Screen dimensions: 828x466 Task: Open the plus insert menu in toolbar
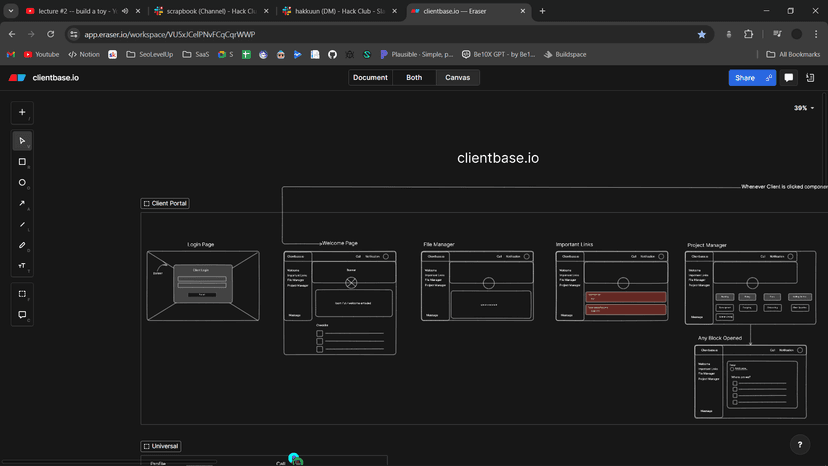(x=22, y=113)
